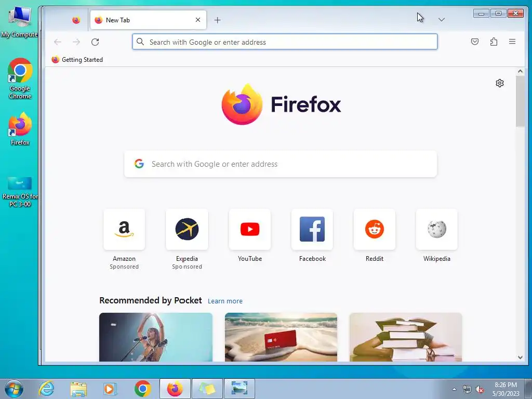This screenshot has width=532, height=399.
Task: Select the My Computer desktop icon
Action: 19,22
